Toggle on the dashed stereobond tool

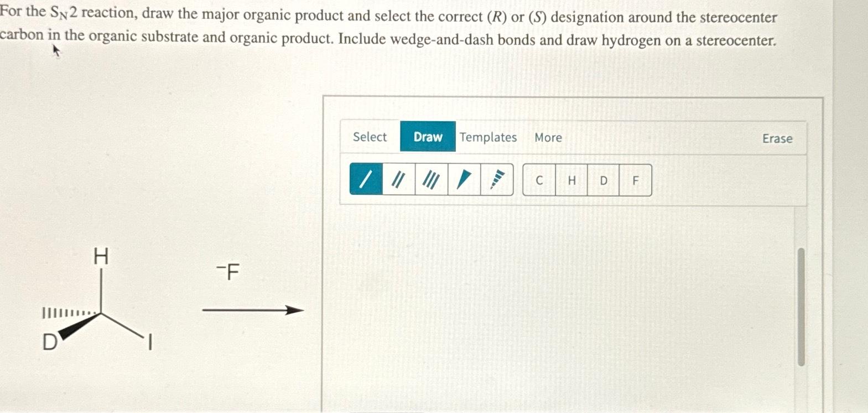click(496, 179)
